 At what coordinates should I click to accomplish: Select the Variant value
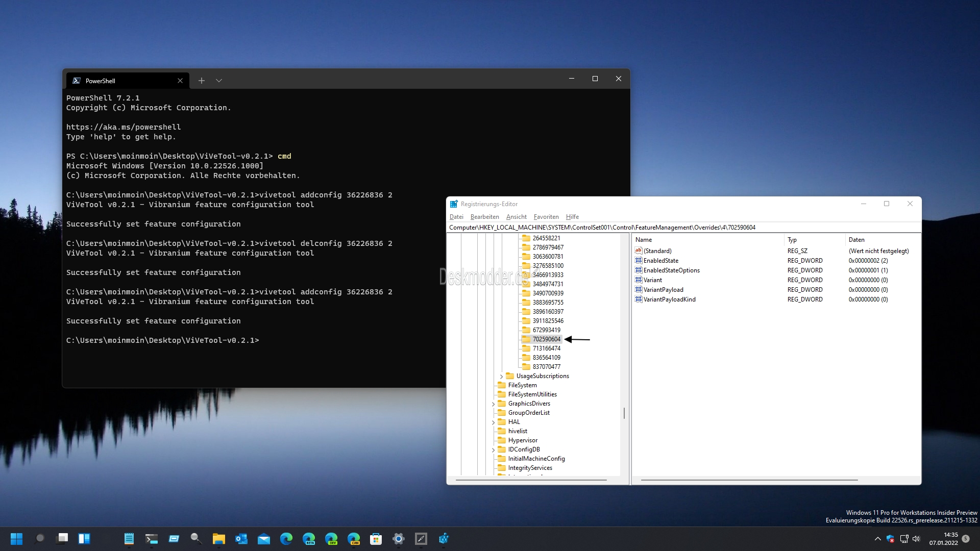coord(648,280)
